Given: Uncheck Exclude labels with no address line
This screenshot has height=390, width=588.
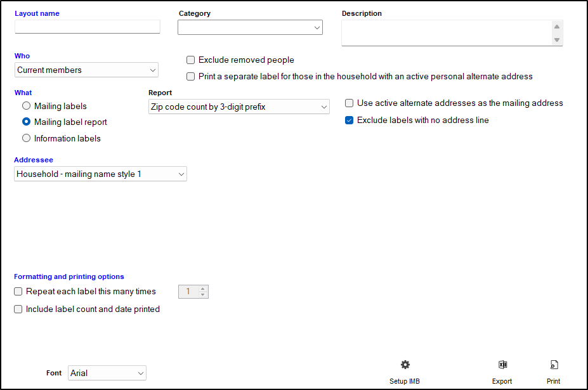Looking at the screenshot, I should pyautogui.click(x=349, y=119).
